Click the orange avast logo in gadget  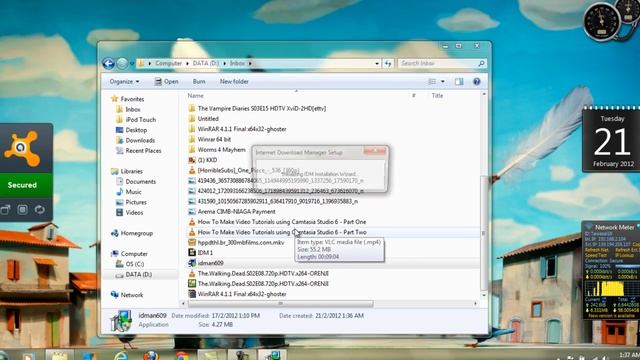click(x=22, y=149)
